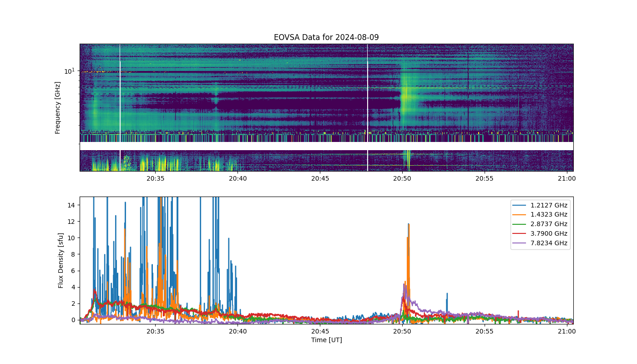Click the orange line swatch for 1.4323 GHz

pos(520,215)
